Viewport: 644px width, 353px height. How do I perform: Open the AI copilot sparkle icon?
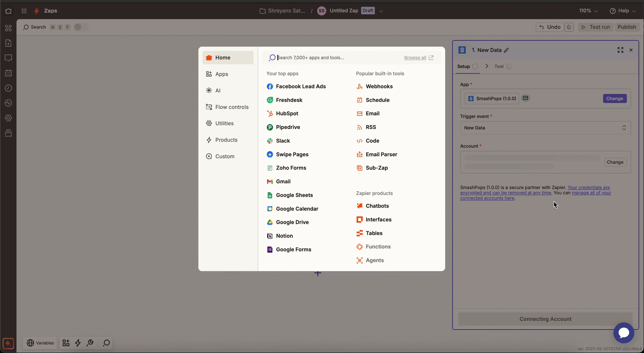(x=8, y=344)
